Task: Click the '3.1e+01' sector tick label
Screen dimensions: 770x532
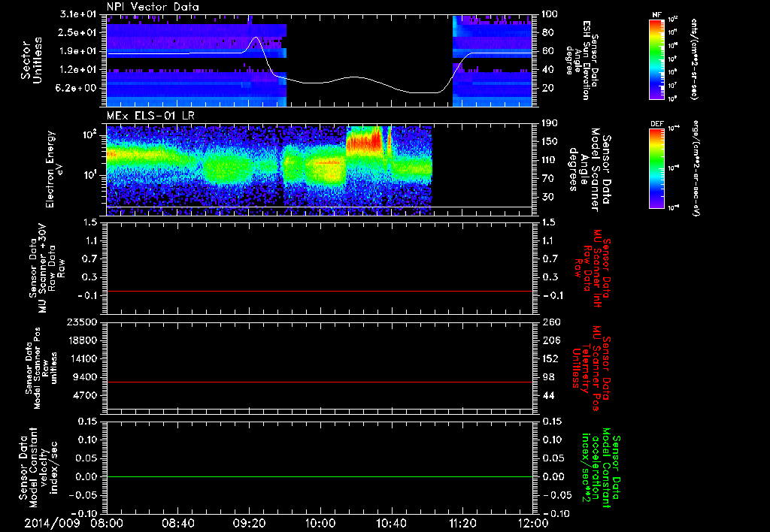Action: tap(78, 14)
